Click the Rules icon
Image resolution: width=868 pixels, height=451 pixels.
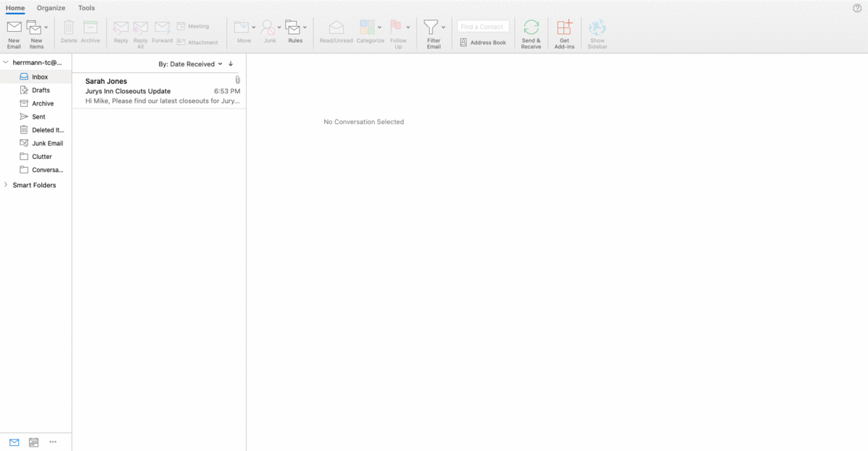(293, 27)
